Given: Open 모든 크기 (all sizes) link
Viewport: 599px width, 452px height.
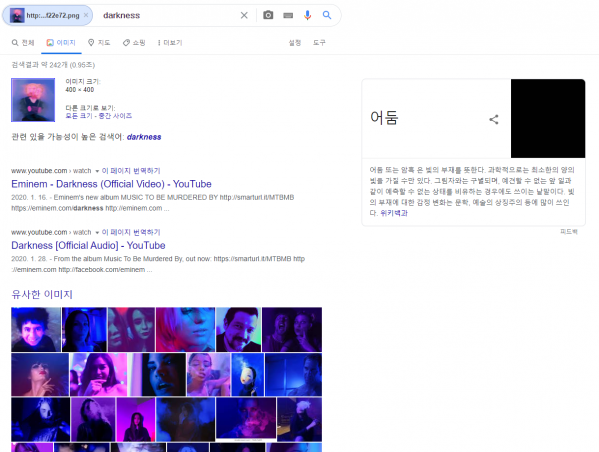Looking at the screenshot, I should pyautogui.click(x=79, y=116).
